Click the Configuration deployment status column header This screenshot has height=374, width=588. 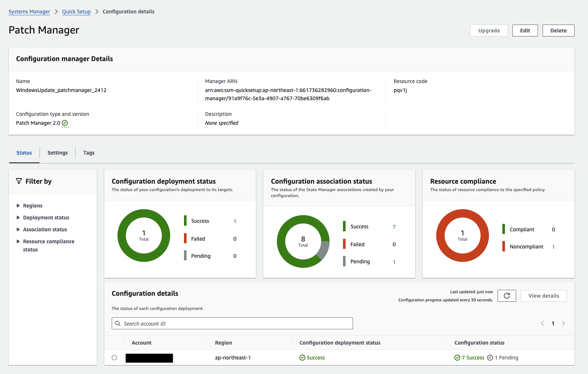340,343
